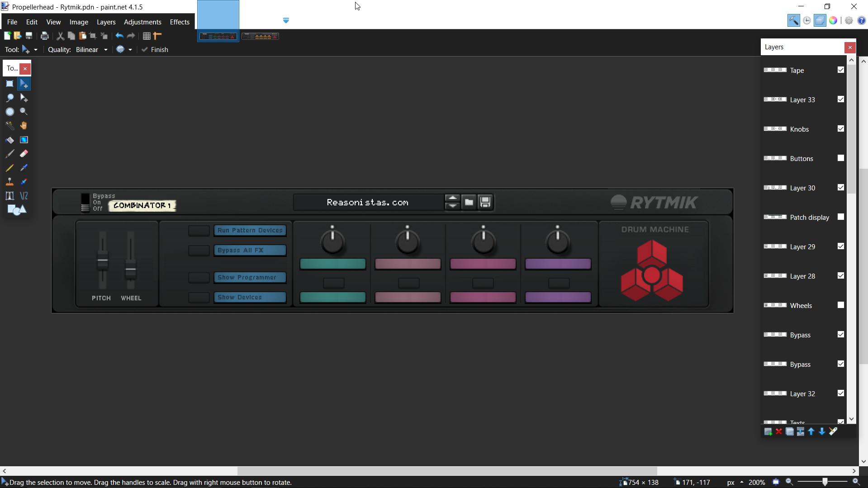Select the Paint Bucket tool
The image size is (868, 488).
click(9, 140)
